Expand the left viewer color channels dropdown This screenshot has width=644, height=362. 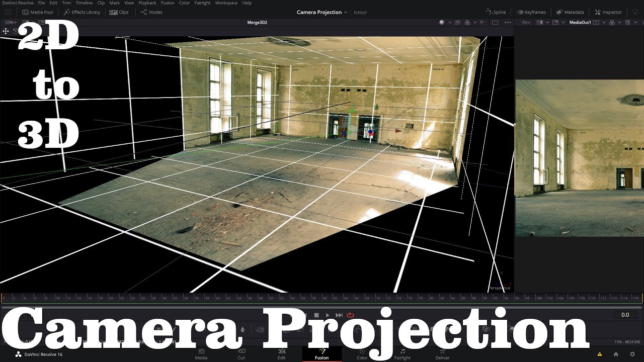(475, 23)
